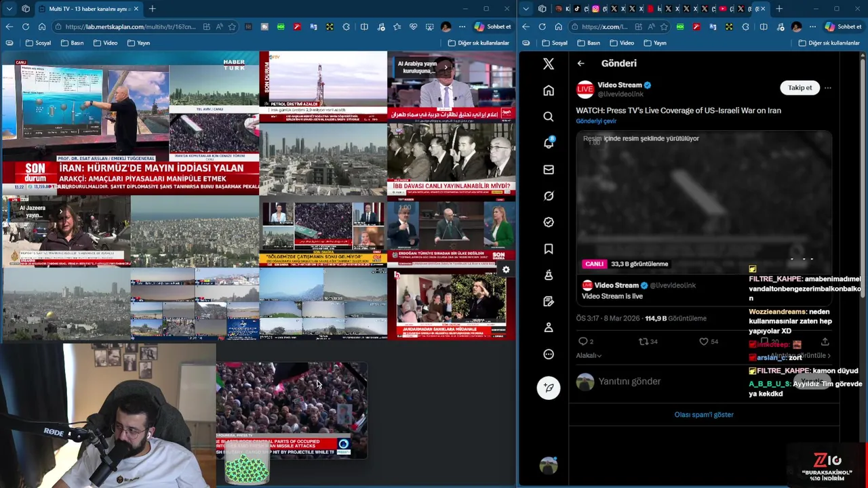
Task: Open the three-dot menu next to Takip et
Action: 827,87
